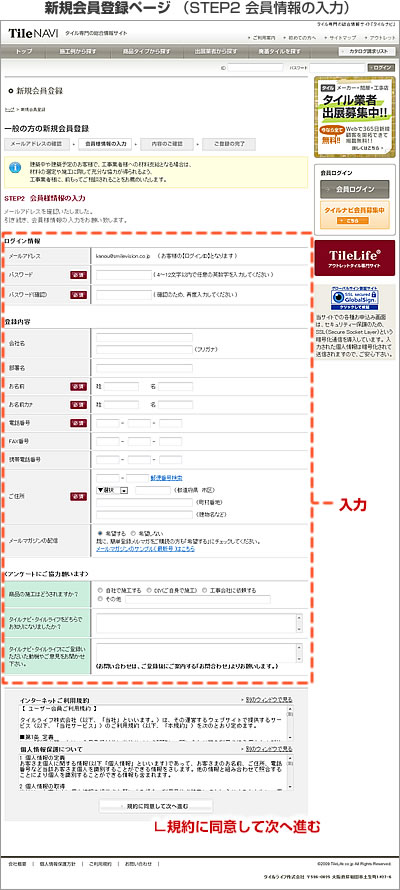Viewport: 400px width, 890px height.
Task: Open the prefecture 選択 dropdown
Action: [113, 490]
